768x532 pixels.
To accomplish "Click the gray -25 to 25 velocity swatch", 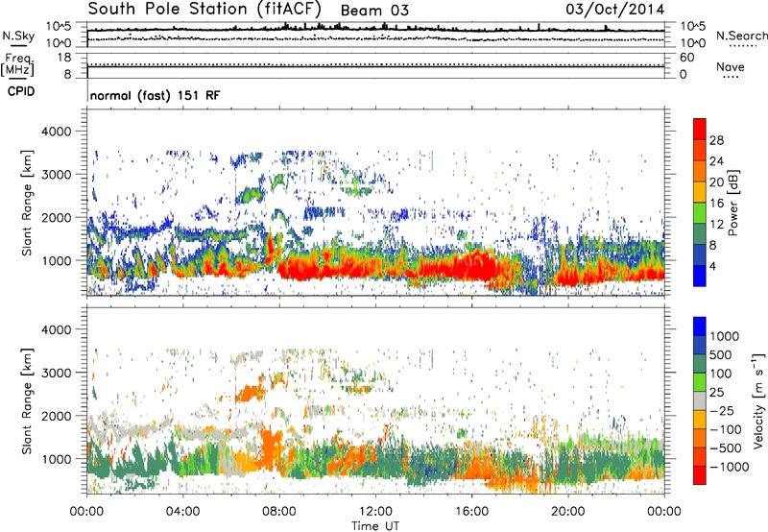I will (700, 401).
